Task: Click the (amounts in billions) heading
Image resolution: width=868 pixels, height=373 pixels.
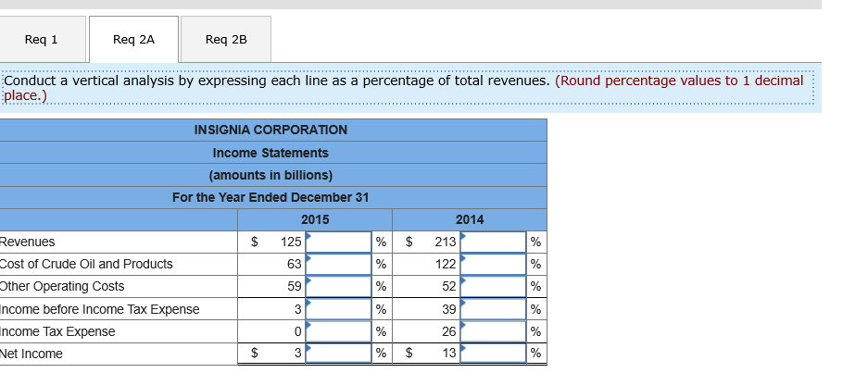Action: (x=270, y=176)
